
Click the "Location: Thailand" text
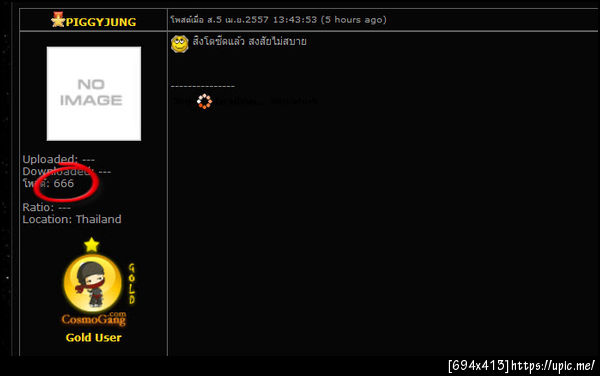click(72, 219)
